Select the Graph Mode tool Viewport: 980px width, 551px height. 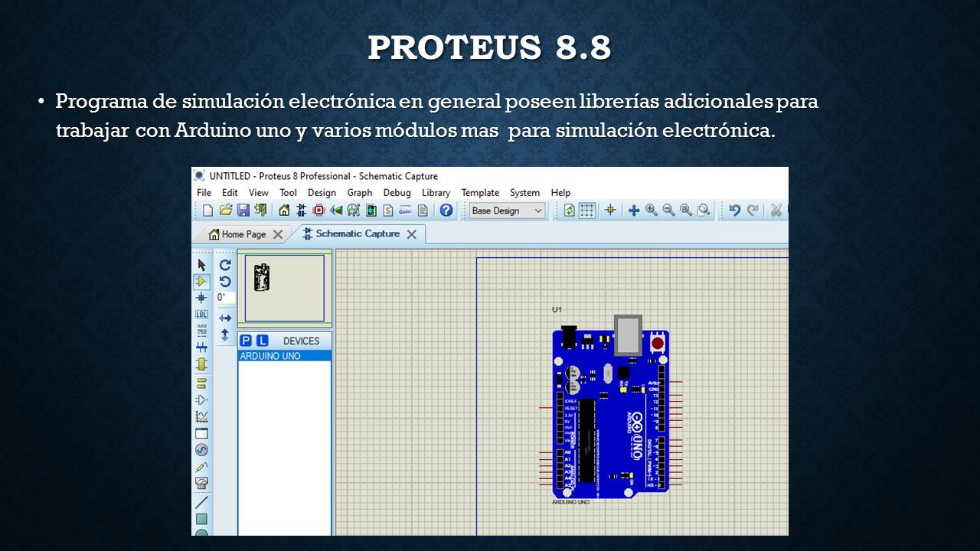pyautogui.click(x=201, y=416)
